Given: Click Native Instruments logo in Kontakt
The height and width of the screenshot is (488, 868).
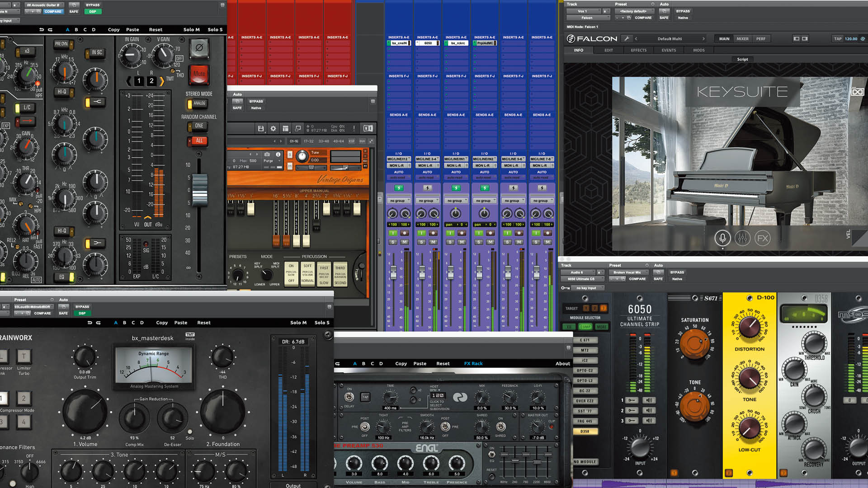Looking at the screenshot, I should click(x=368, y=128).
